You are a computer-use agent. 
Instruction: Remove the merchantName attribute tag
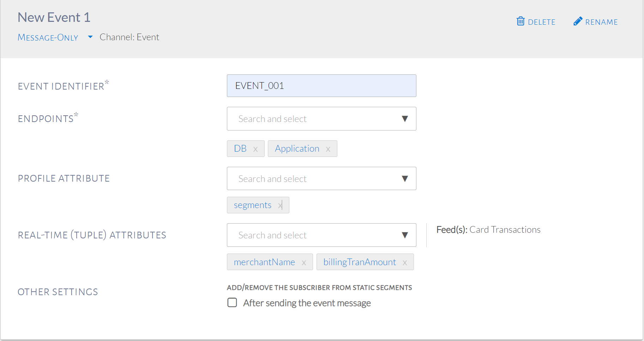pos(304,263)
